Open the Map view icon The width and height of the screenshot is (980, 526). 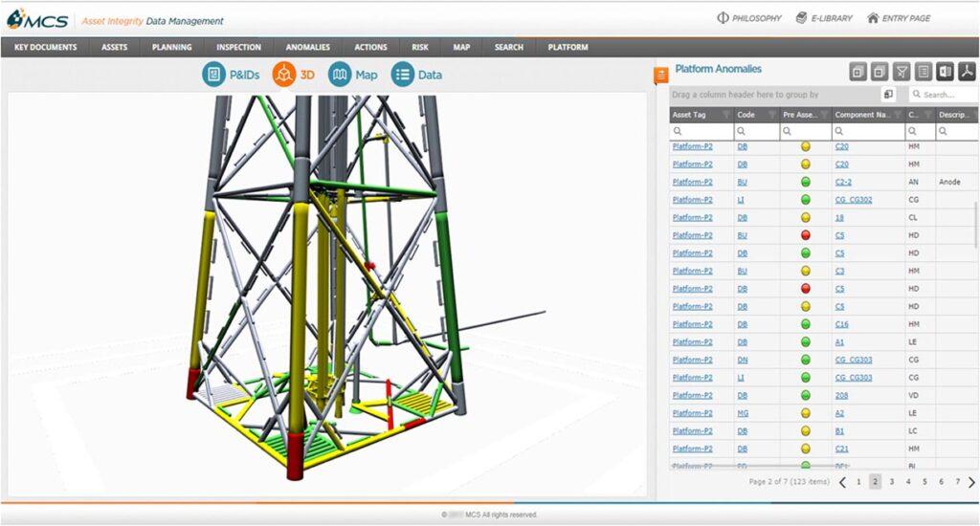click(340, 75)
